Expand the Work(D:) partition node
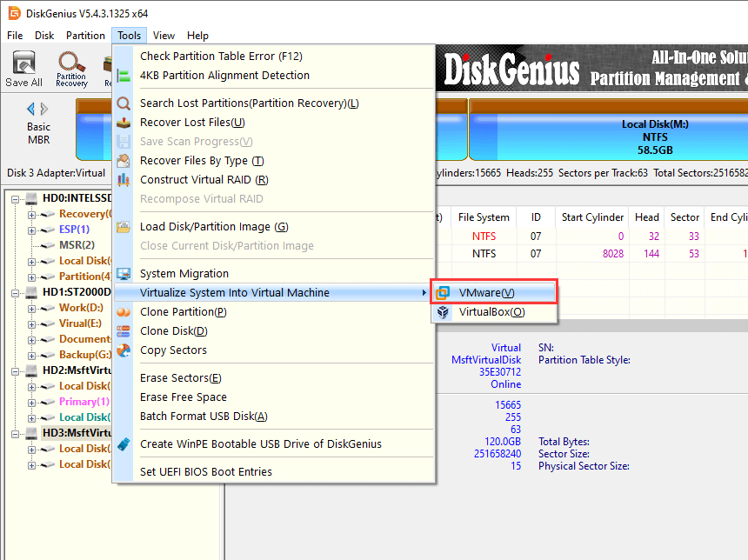Viewport: 748px width, 560px height. pyautogui.click(x=32, y=308)
